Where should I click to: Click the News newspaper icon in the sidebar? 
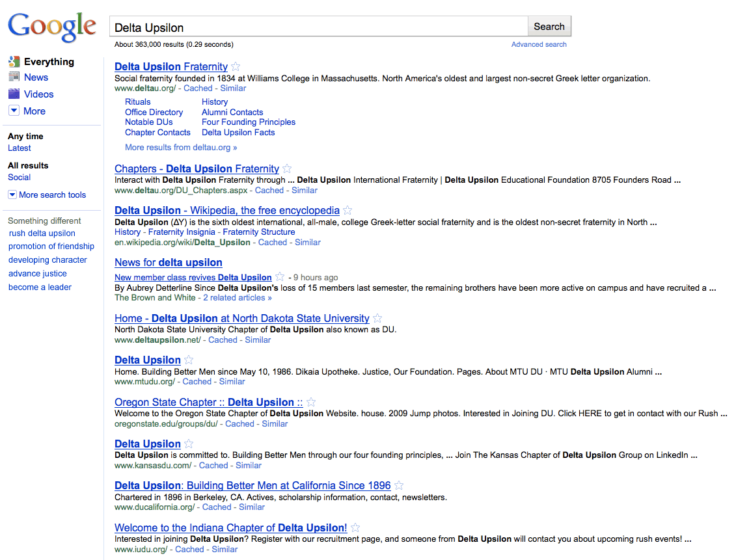[x=14, y=77]
